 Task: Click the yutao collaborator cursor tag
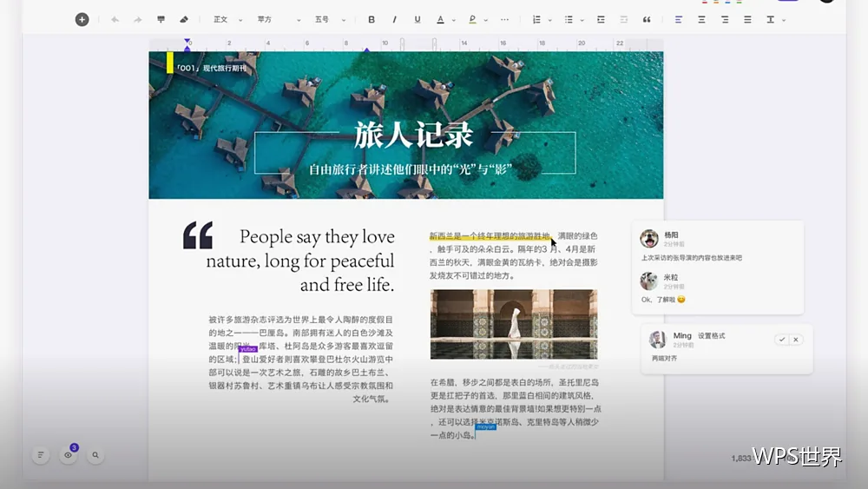[x=248, y=349]
